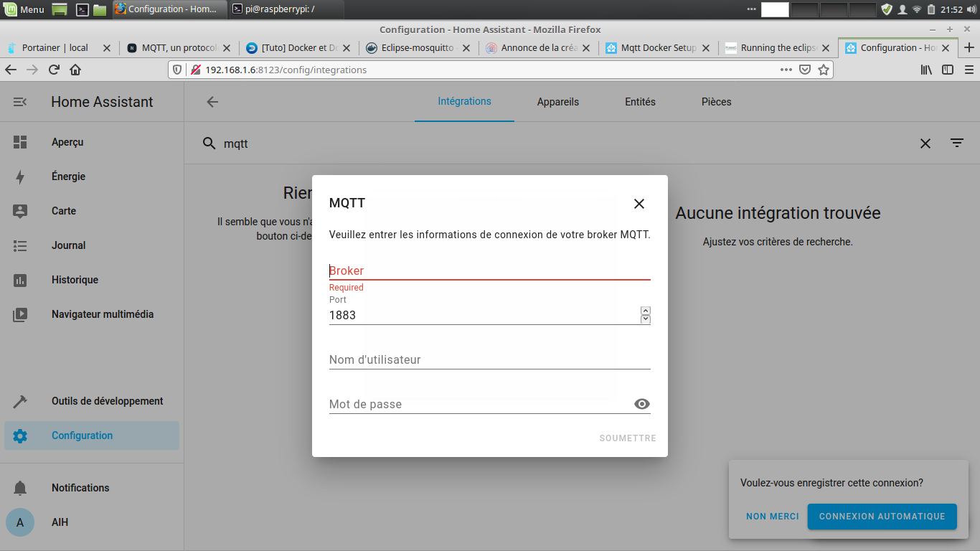Open Navigateur multimédia

click(x=102, y=314)
